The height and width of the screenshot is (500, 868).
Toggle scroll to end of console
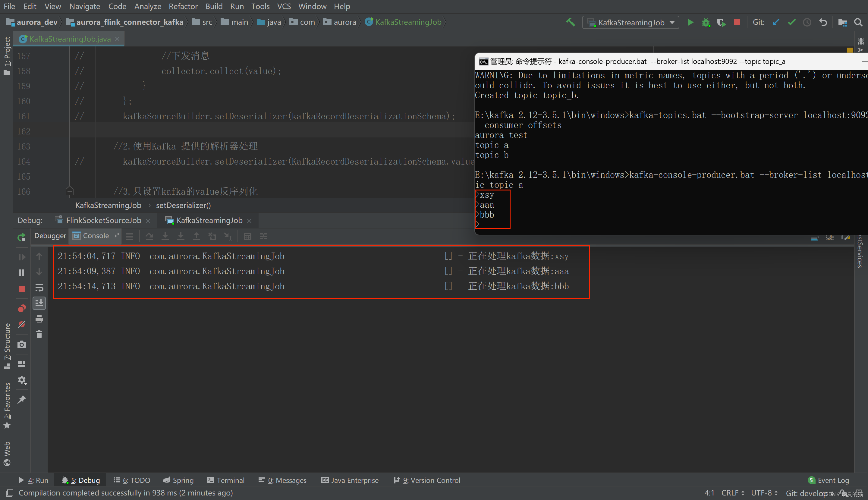coord(39,303)
